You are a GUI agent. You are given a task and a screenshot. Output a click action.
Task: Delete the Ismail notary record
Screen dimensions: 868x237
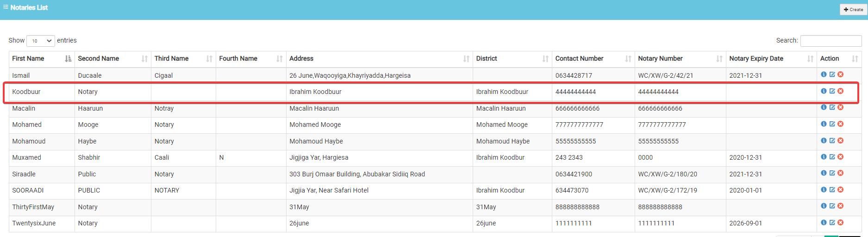(x=840, y=75)
